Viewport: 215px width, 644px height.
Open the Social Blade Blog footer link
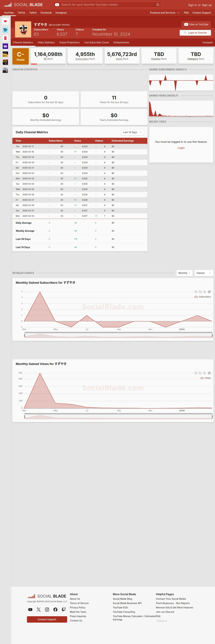click(x=122, y=599)
